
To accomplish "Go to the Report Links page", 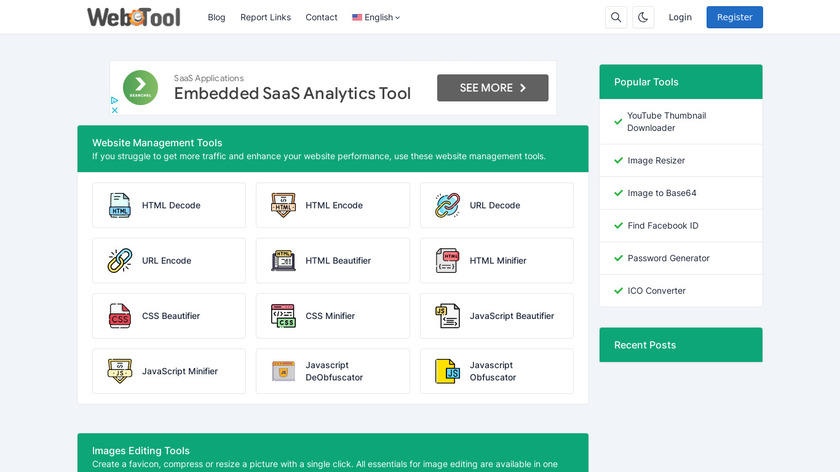I will pos(265,17).
